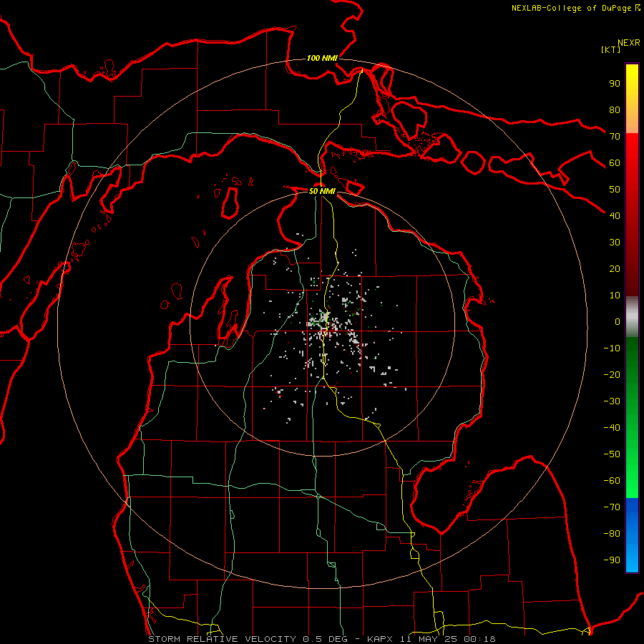Click the 20 value on the velocity scale

(x=615, y=268)
